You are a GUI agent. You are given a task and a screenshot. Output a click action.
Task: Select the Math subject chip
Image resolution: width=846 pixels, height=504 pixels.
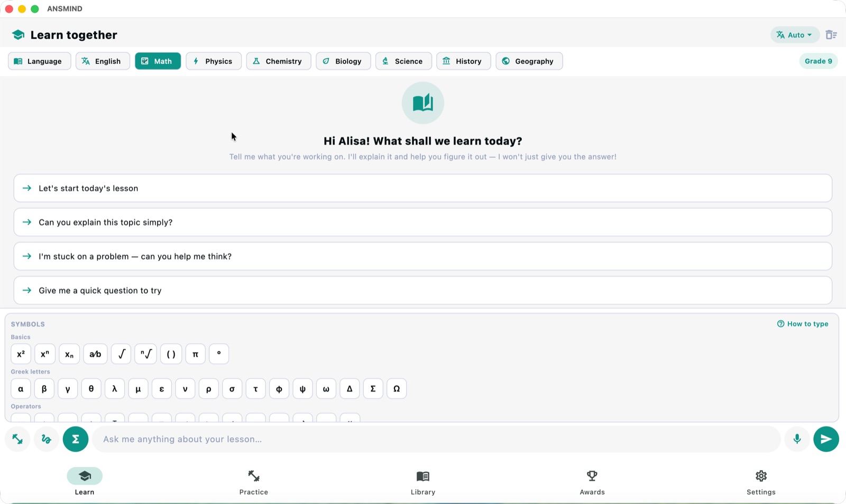pos(158,61)
